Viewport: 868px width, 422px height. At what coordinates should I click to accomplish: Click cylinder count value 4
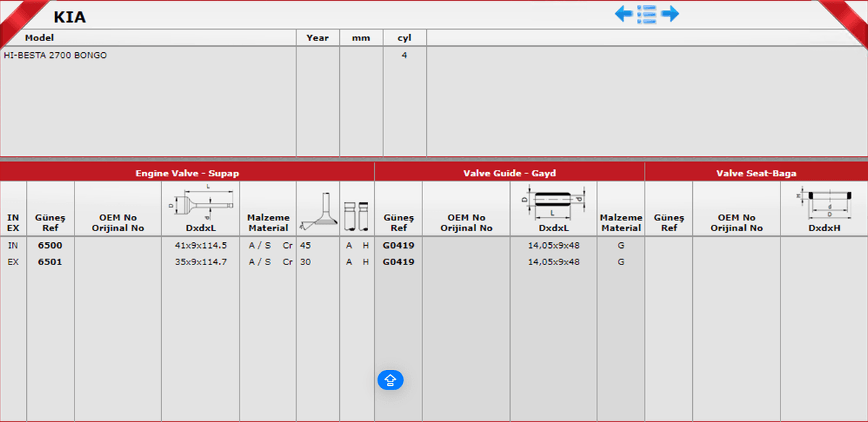[x=404, y=55]
